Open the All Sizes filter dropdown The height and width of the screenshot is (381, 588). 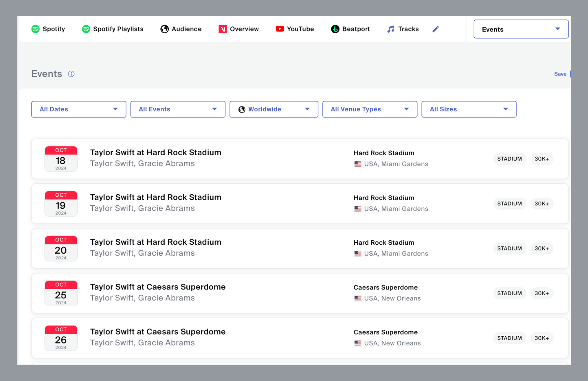pyautogui.click(x=469, y=109)
